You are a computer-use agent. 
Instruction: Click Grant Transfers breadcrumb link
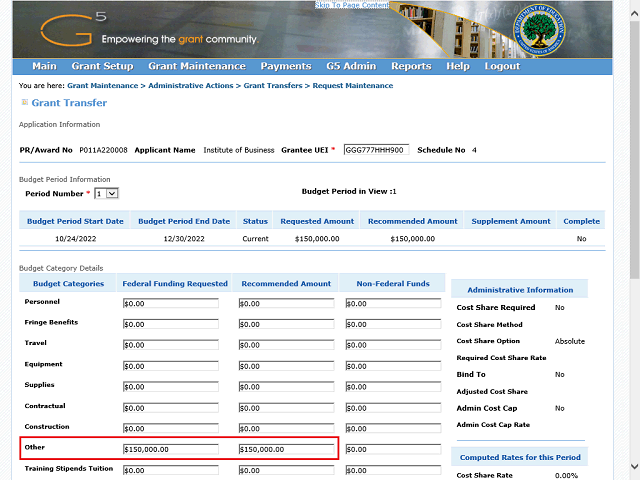pyautogui.click(x=272, y=86)
